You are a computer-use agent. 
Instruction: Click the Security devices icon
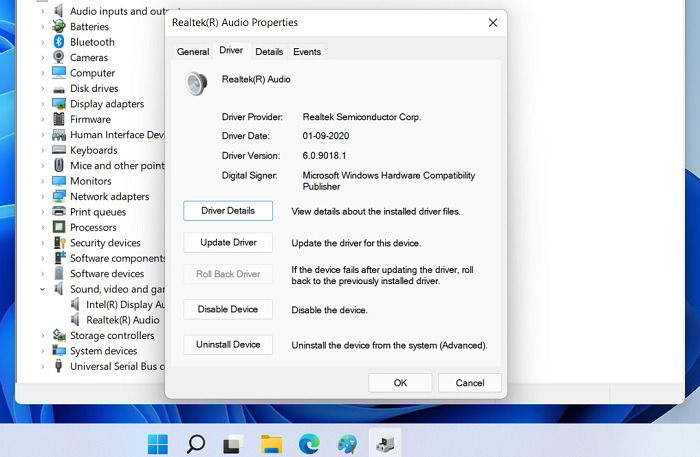[59, 242]
